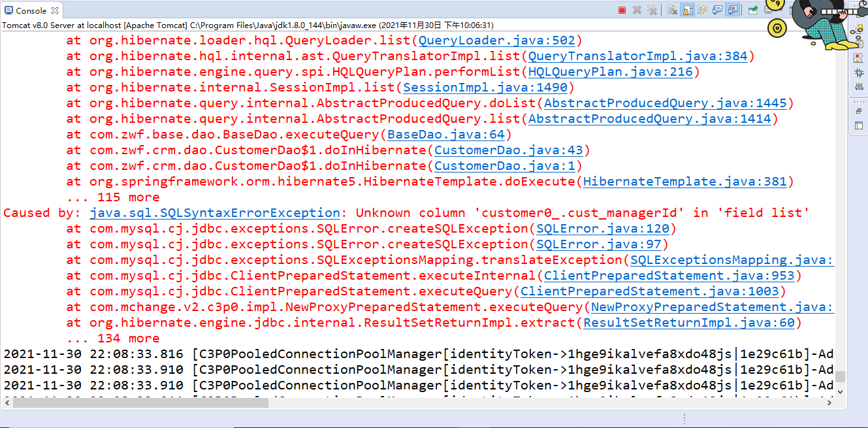868x428 pixels.
Task: Click 'org.hibernate.internal.SessionImpl.list' text
Action: click(x=242, y=88)
